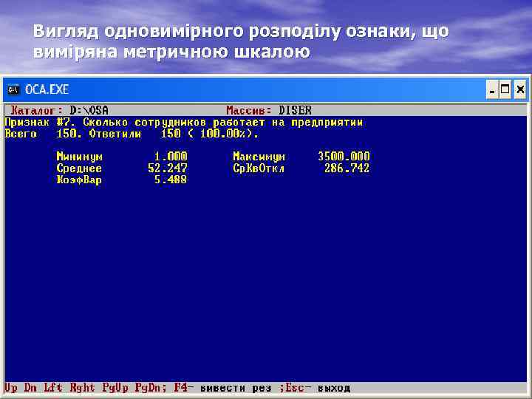Click 'Esc' hint in status bar

tap(295, 387)
